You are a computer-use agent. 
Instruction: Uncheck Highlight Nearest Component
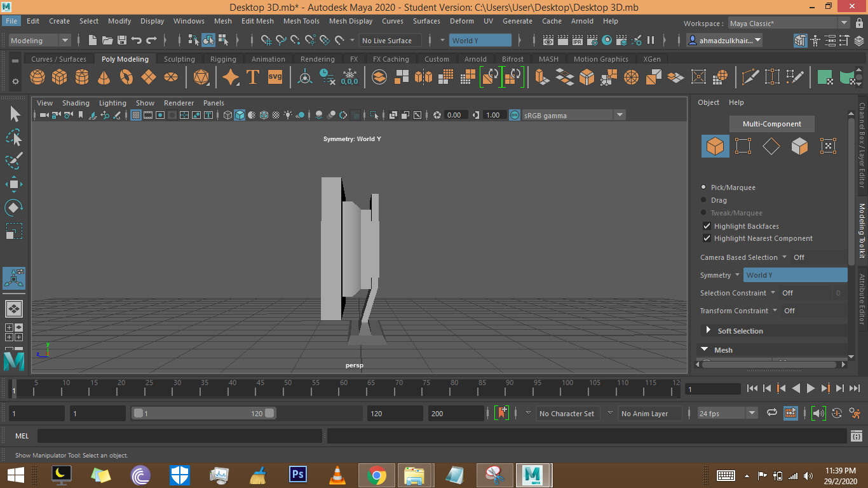click(707, 238)
